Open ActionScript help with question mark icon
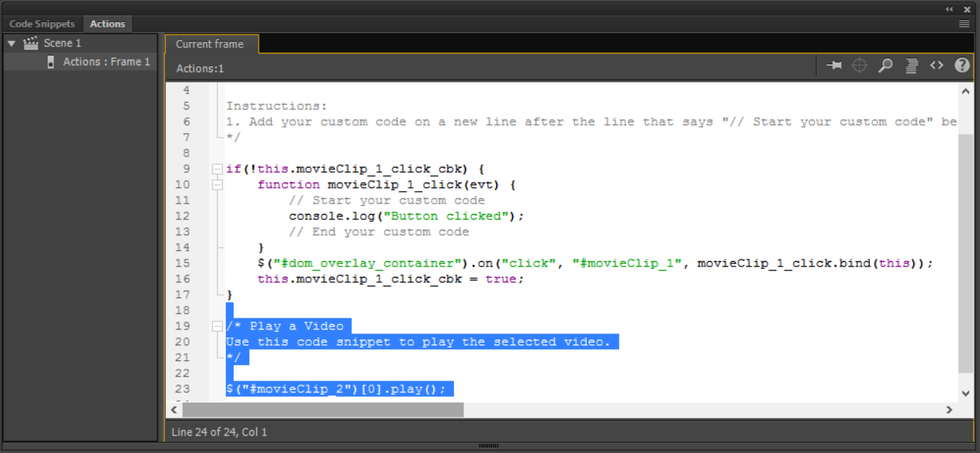The width and height of the screenshot is (980, 453). [x=961, y=65]
